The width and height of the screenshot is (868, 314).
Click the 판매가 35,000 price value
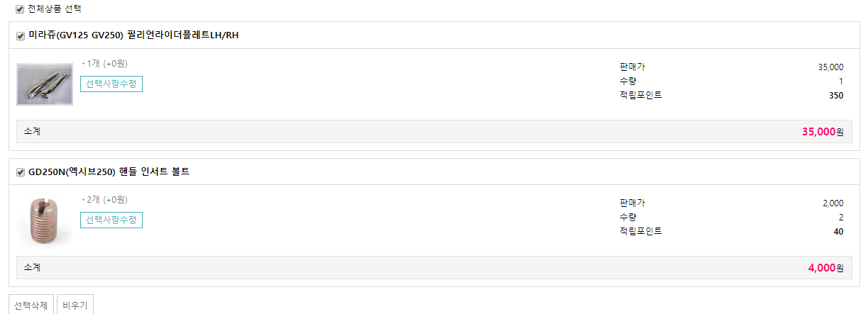830,67
